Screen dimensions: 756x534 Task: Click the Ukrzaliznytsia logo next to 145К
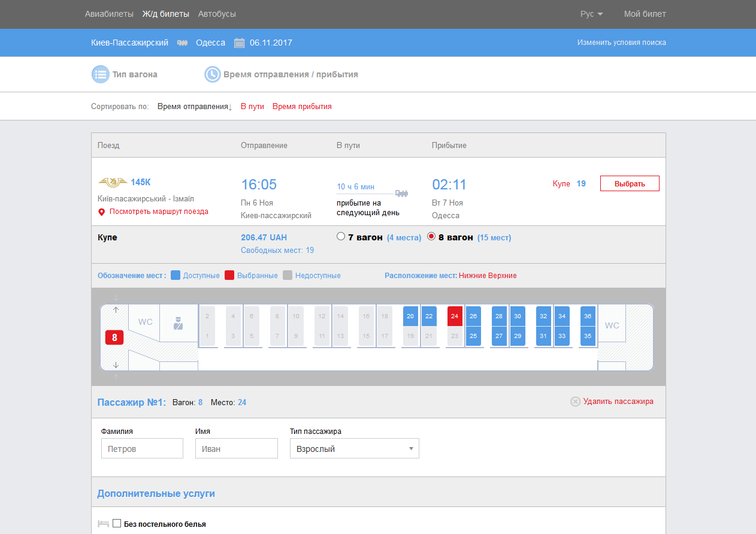(x=113, y=182)
